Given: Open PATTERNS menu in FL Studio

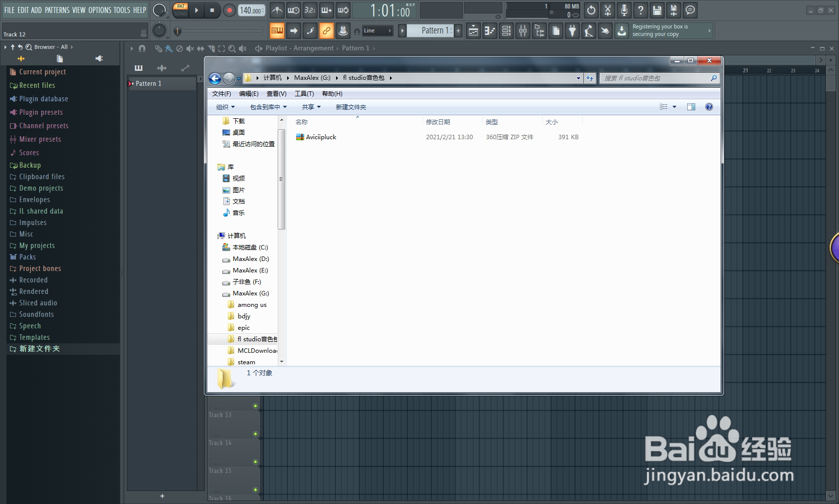Looking at the screenshot, I should (57, 10).
